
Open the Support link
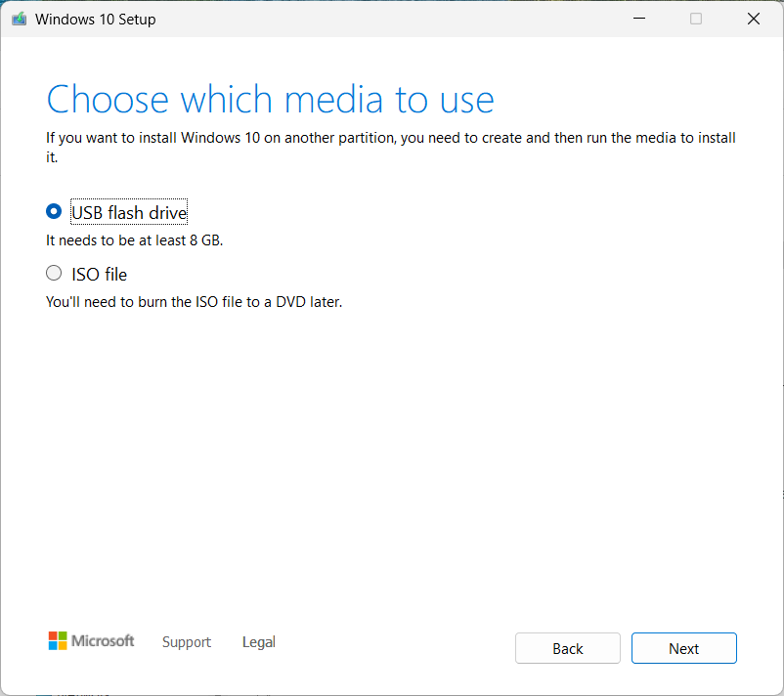coord(187,642)
